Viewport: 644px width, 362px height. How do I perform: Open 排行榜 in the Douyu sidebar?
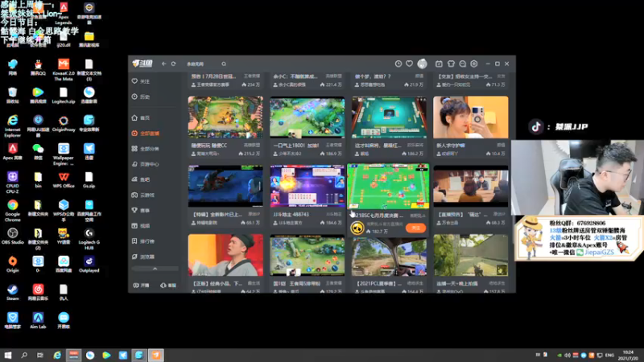pos(143,241)
